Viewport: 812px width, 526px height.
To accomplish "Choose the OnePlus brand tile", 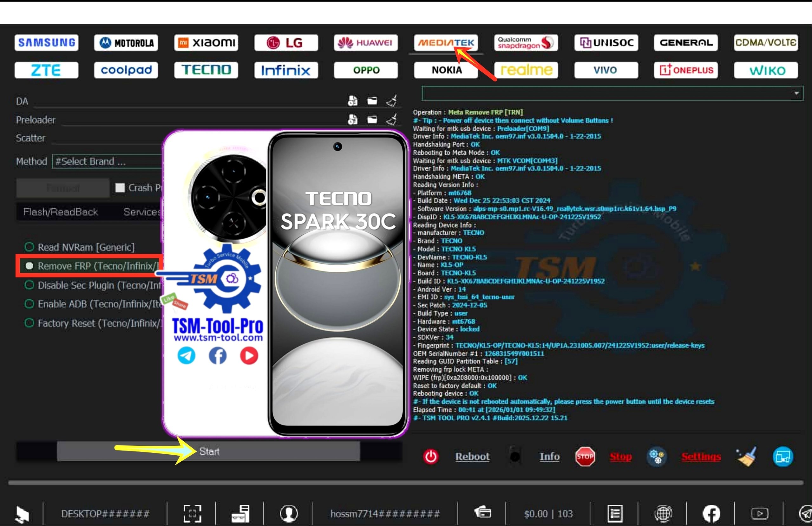I will click(x=686, y=70).
